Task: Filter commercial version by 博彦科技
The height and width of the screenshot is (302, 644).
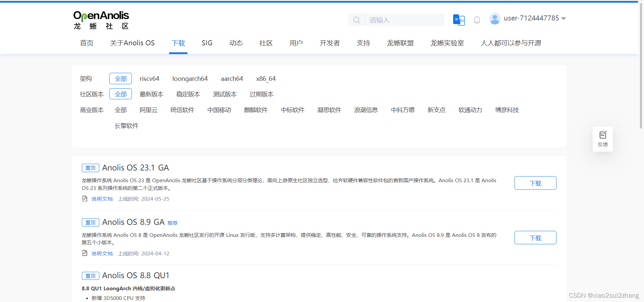Action: (507, 110)
